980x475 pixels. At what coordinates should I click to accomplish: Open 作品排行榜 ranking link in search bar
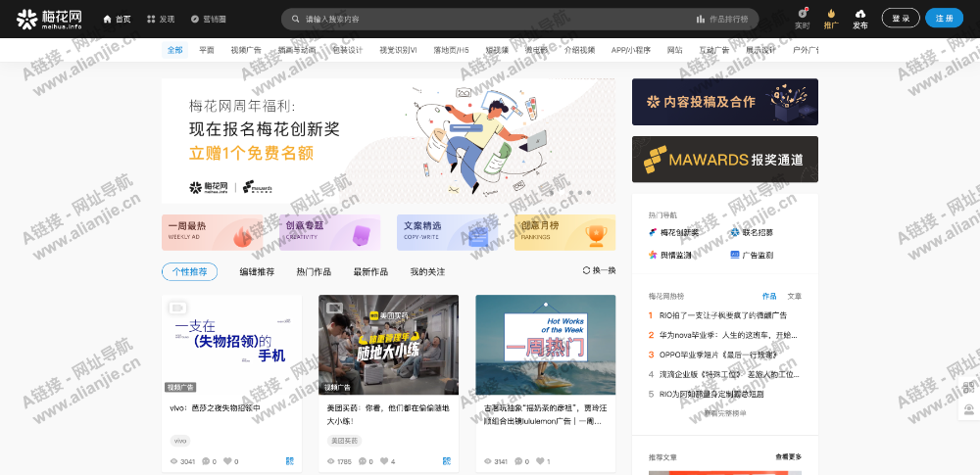(722, 20)
